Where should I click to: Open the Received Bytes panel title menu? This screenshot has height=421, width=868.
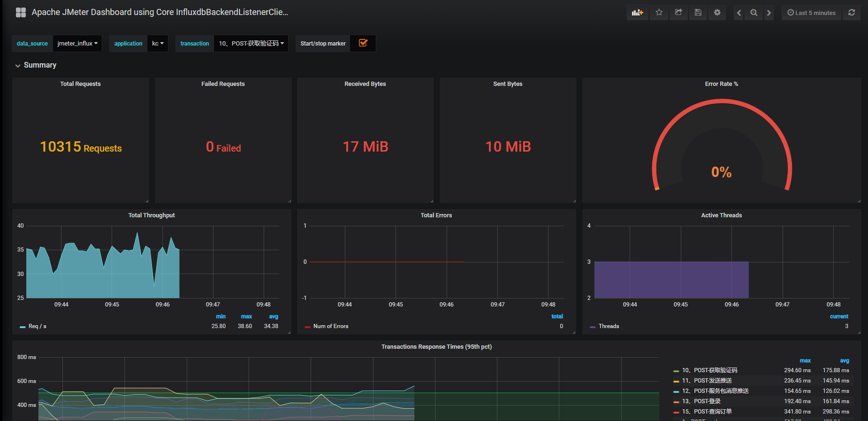click(x=365, y=84)
